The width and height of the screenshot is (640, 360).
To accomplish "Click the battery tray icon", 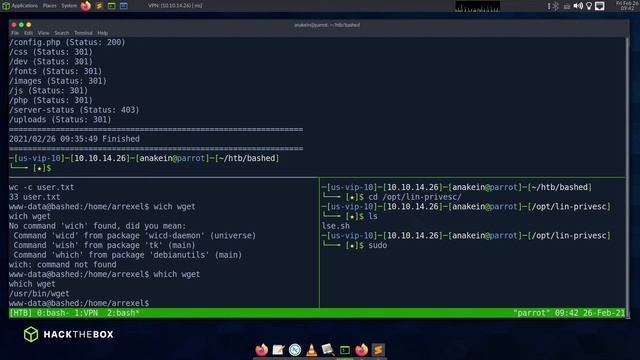I will (567, 7).
